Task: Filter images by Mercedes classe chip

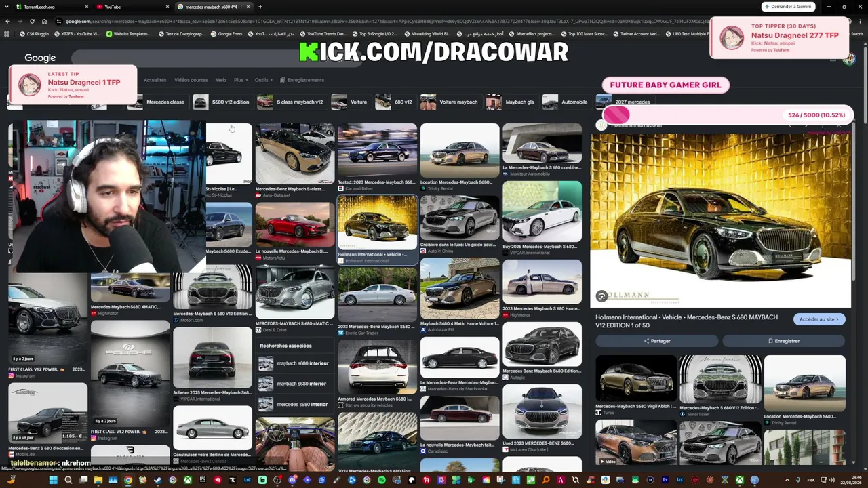Action: click(158, 102)
